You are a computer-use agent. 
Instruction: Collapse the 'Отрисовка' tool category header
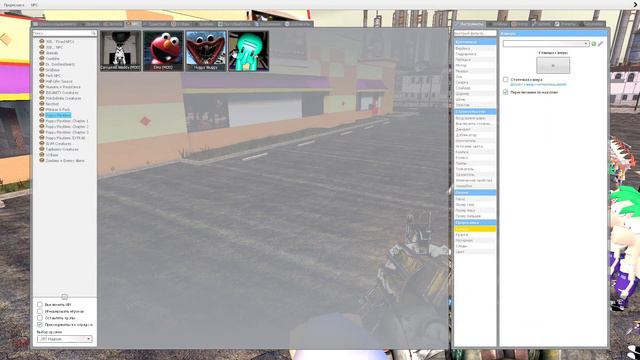[475, 223]
